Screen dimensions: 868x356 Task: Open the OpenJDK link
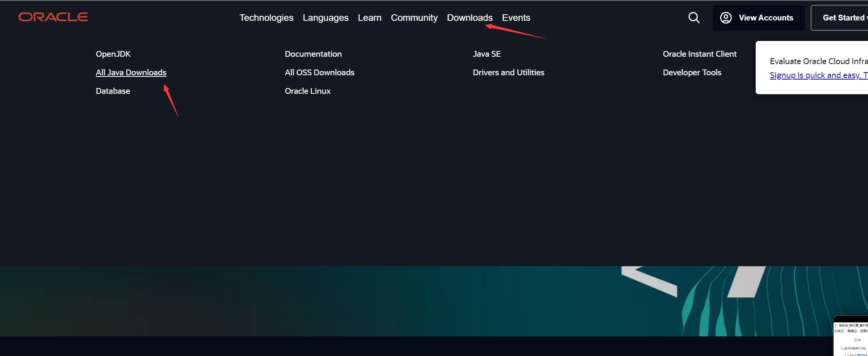pyautogui.click(x=113, y=54)
